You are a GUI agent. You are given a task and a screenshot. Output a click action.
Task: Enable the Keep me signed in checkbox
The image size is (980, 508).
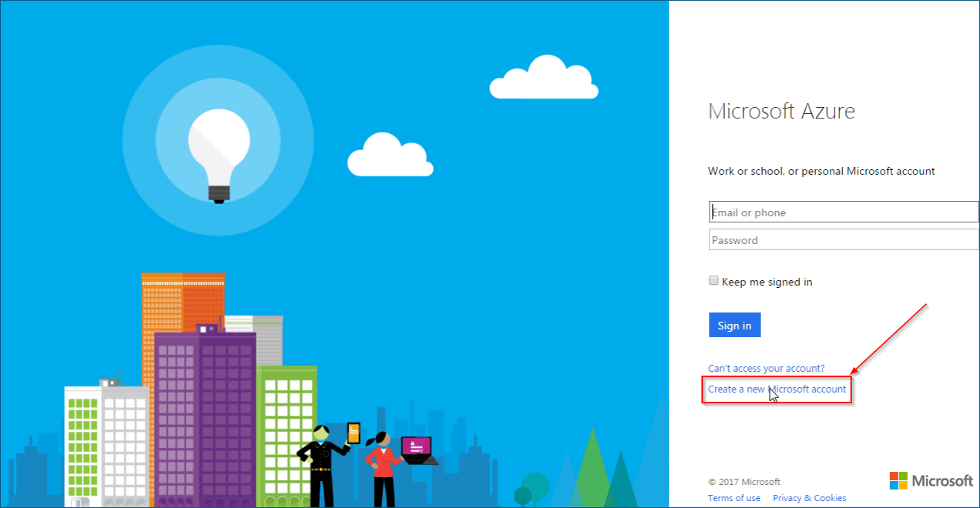(x=713, y=281)
